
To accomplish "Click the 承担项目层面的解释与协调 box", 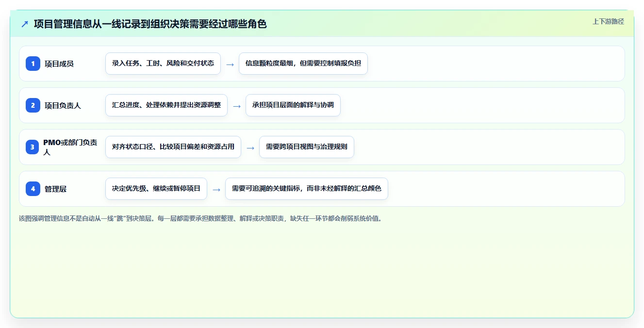I will click(x=293, y=105).
